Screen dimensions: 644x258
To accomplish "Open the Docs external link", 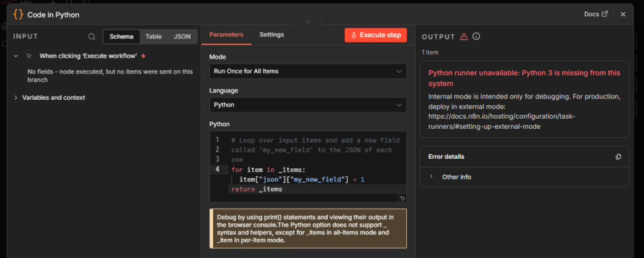I will pyautogui.click(x=596, y=14).
